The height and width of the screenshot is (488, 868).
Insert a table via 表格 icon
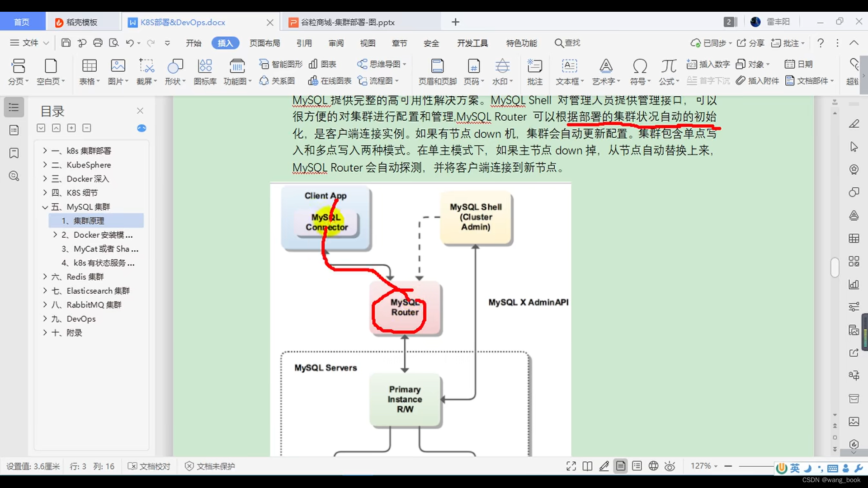click(89, 72)
